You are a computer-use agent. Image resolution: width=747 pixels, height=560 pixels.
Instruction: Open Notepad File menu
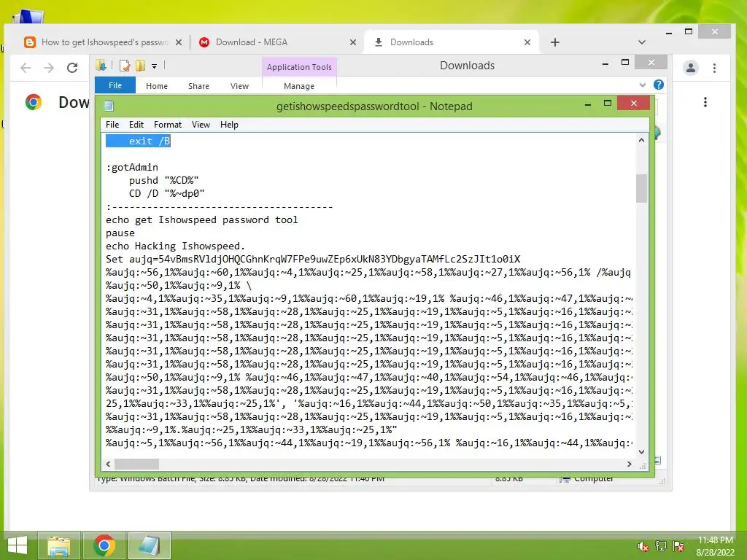(x=112, y=124)
